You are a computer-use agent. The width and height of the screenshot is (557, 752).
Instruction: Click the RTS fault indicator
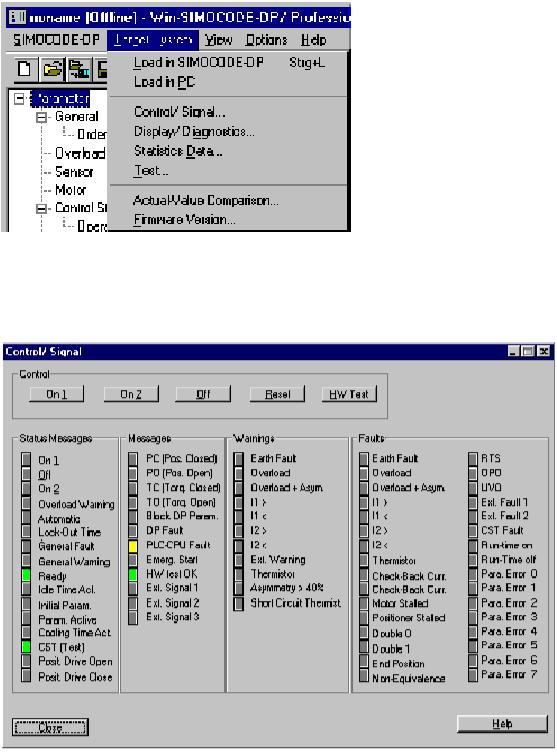pyautogui.click(x=473, y=458)
